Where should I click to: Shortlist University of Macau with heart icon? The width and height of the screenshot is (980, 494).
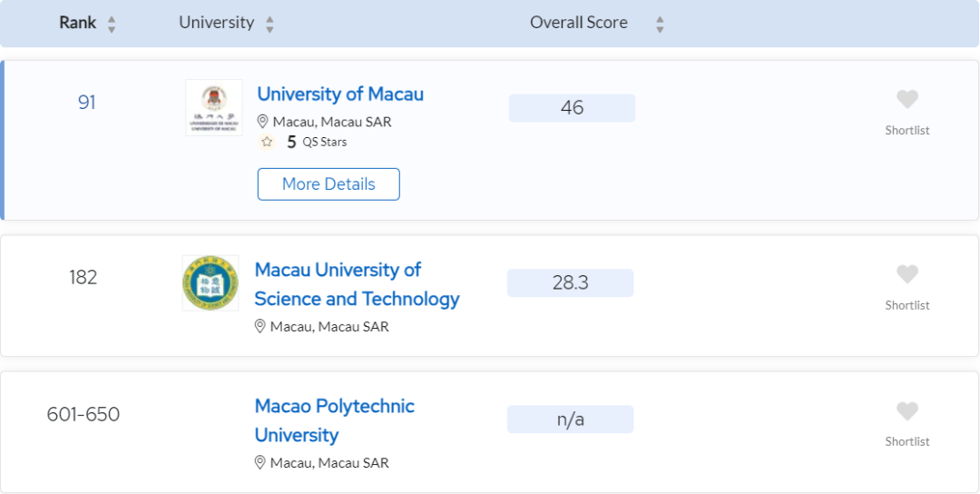[906, 99]
